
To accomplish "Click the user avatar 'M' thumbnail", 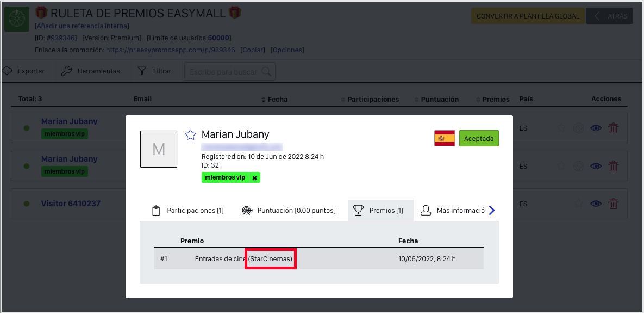I will 159,149.
